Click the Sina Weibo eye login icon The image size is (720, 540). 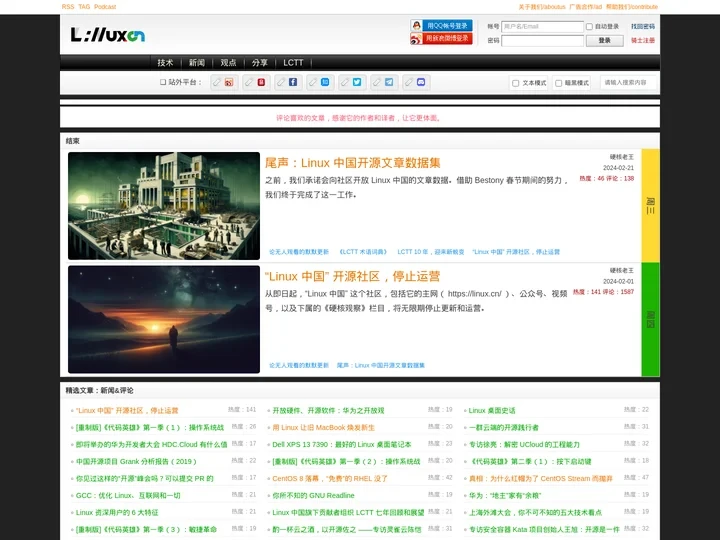click(x=416, y=39)
